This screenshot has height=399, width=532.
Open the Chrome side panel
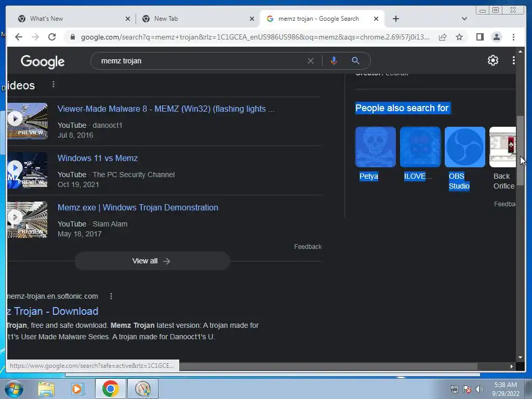[x=480, y=37]
